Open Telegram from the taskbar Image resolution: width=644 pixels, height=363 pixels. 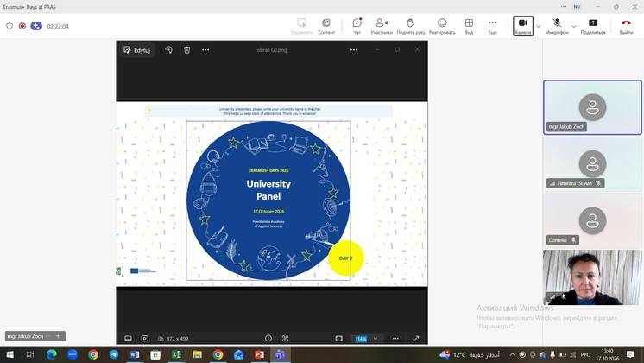tap(114, 354)
